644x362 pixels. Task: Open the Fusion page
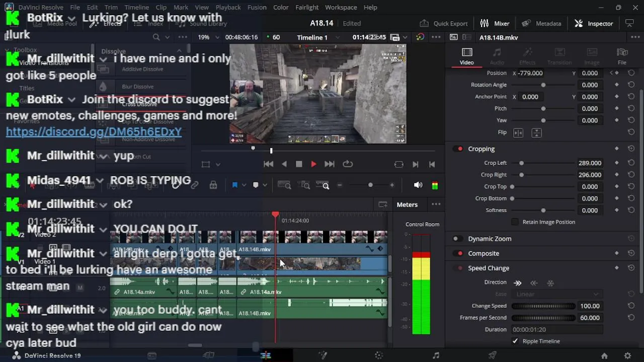point(323,355)
